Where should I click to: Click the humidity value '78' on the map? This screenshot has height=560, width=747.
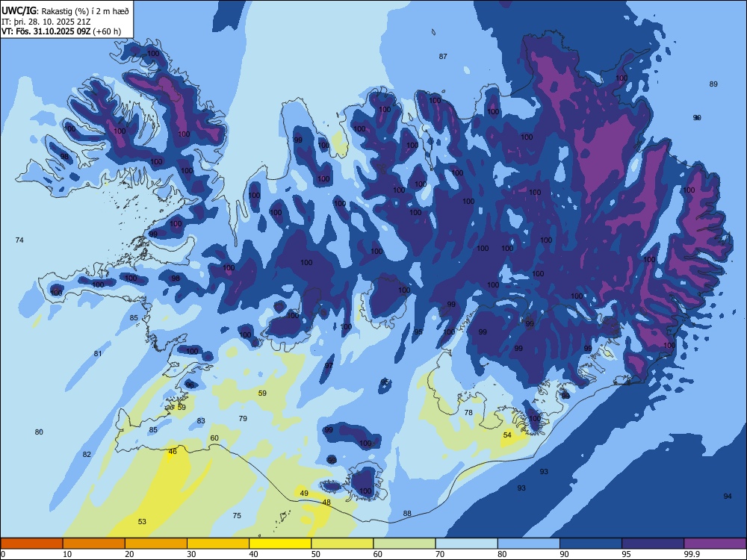[x=468, y=412]
